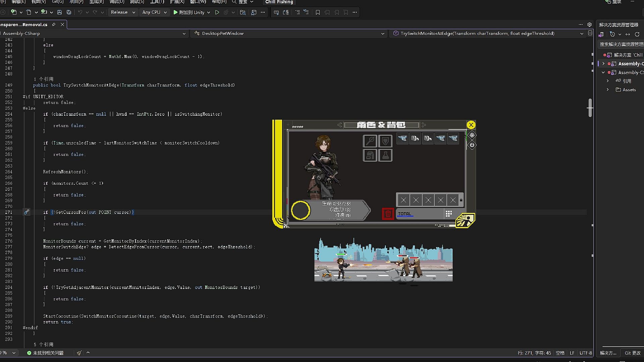This screenshot has height=362, width=644.
Task: Click the '1 个引用' CodeLens link above TrySwitchMonitorAtEdge
Action: (44, 79)
